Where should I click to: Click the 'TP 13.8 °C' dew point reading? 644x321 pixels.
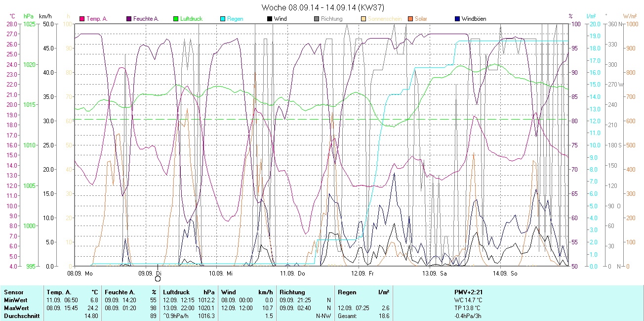[468, 308]
